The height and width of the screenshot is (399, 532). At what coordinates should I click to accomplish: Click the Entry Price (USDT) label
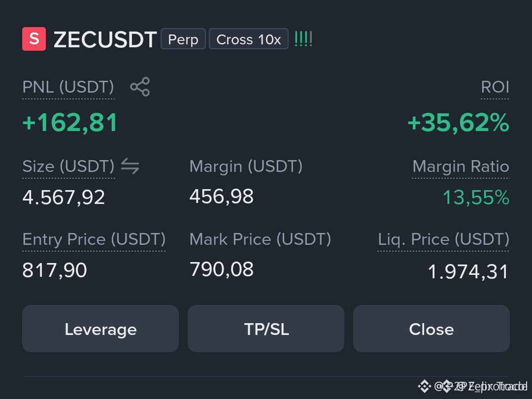click(94, 239)
